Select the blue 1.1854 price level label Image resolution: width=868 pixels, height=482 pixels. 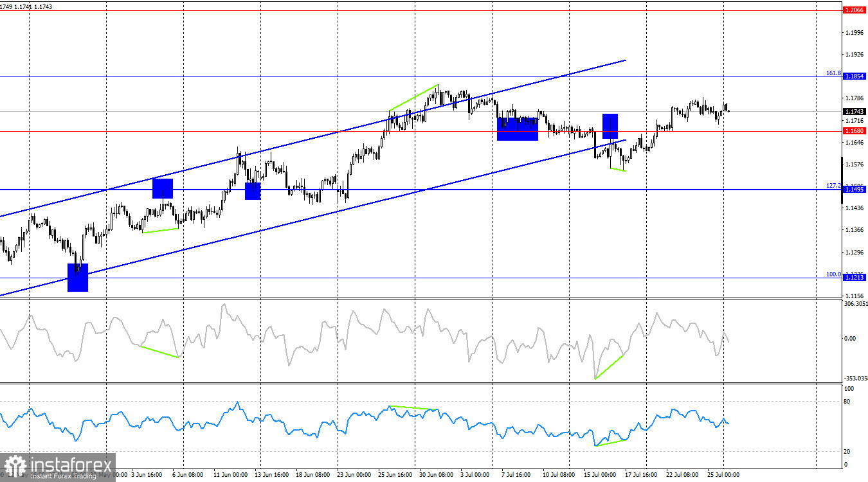tap(854, 76)
